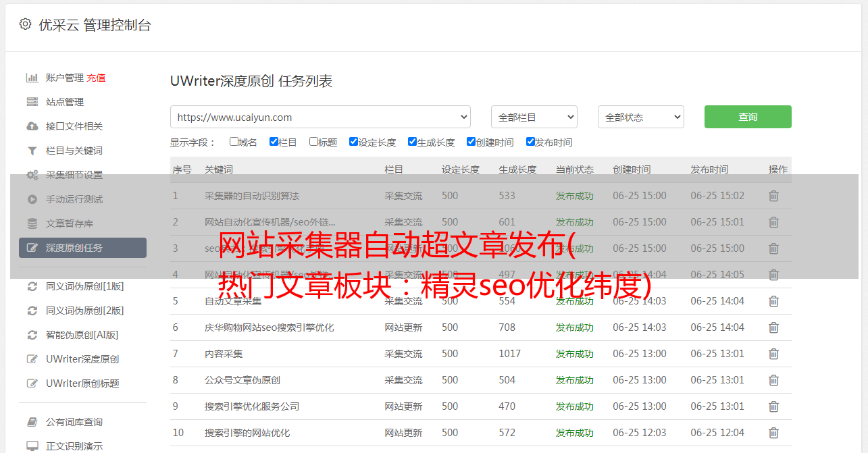The height and width of the screenshot is (453, 868).
Task: Click the gear icon beside 优采云 管理控制台
Action: point(25,24)
